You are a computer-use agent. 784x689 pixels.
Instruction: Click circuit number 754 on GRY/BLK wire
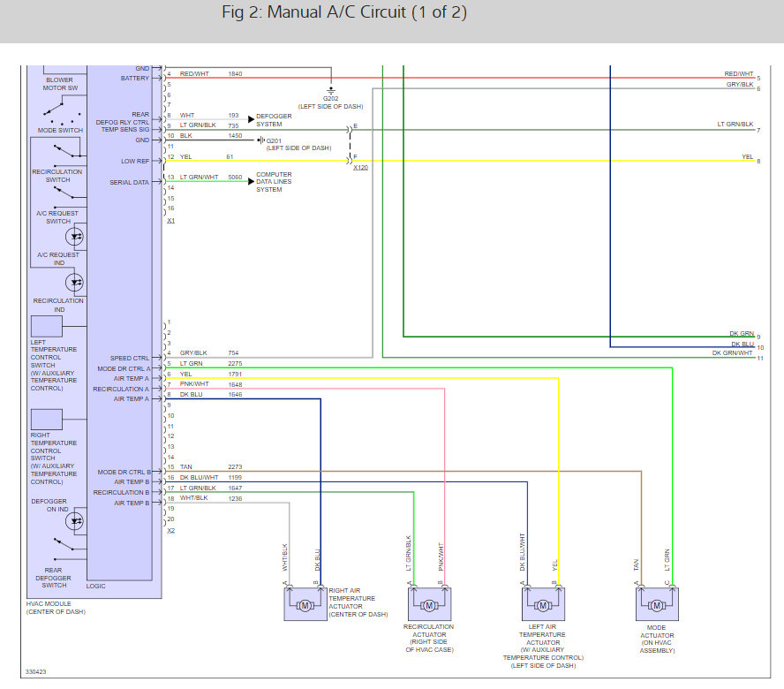tap(233, 352)
